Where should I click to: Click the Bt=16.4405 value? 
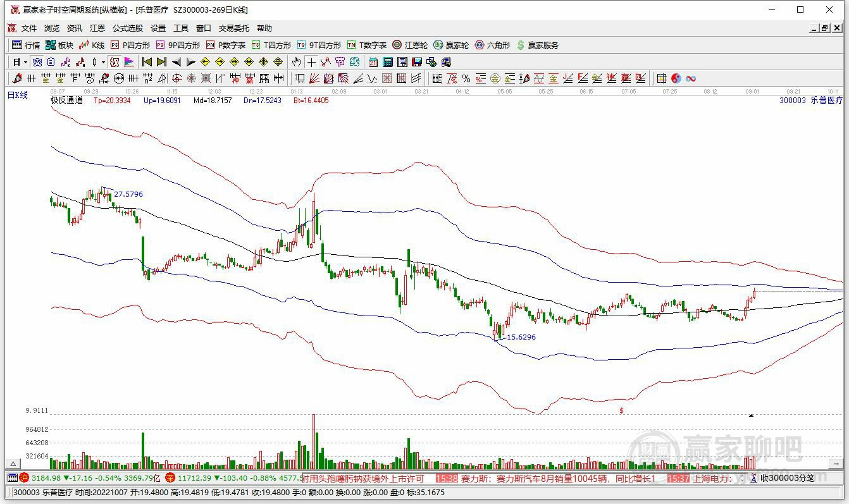pos(311,100)
